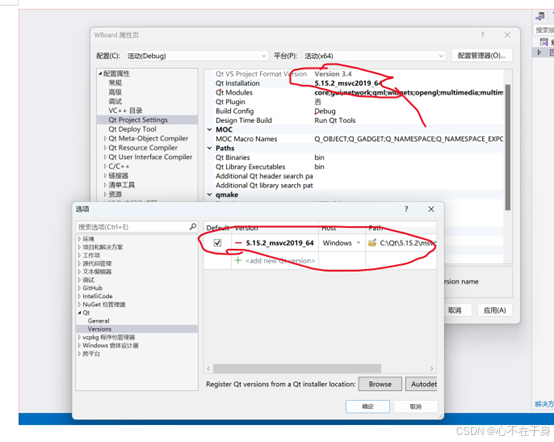
Task: Expand the GitHub options node
Action: [x=79, y=288]
